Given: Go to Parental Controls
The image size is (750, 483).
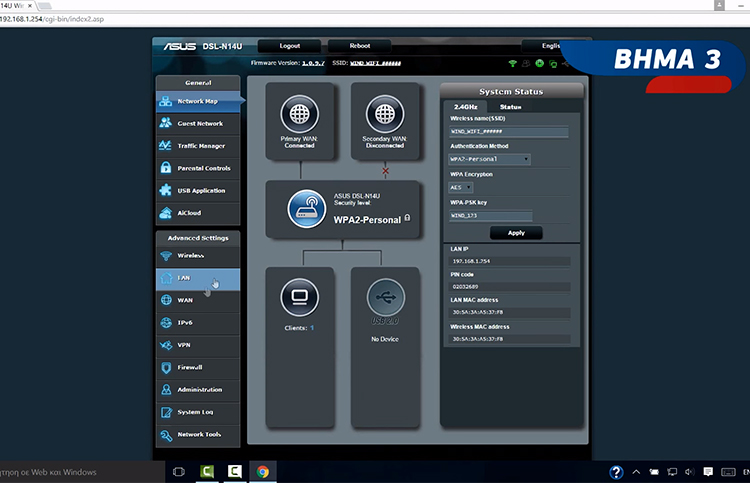Looking at the screenshot, I should click(x=198, y=168).
